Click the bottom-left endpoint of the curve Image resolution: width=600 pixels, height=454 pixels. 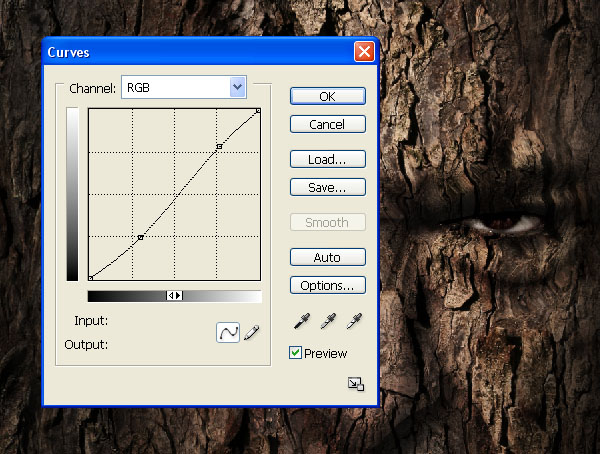click(x=91, y=278)
